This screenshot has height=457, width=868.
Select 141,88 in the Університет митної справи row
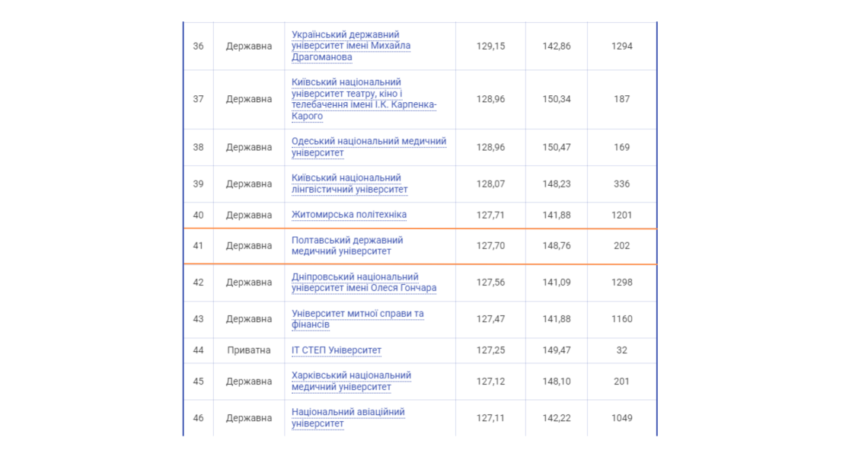point(557,319)
